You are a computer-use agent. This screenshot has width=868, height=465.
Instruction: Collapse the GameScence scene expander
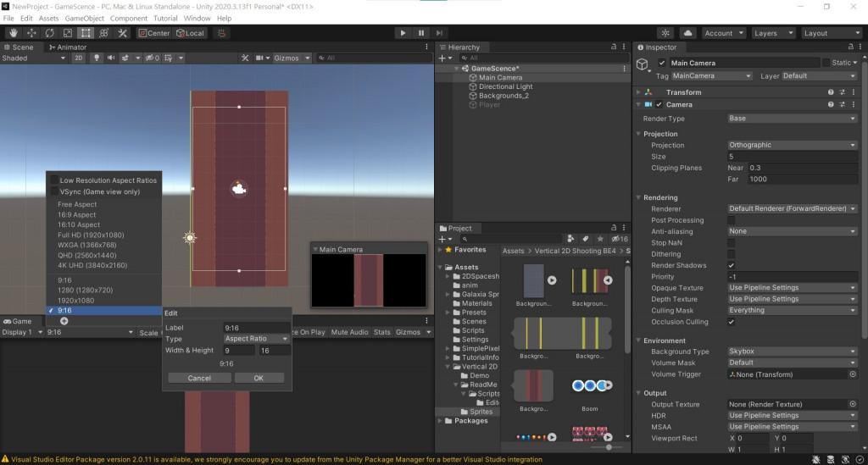coord(457,69)
